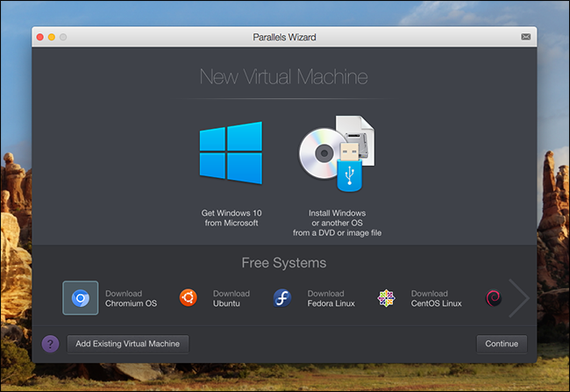Click the Continue button
570x392 pixels.
tap(502, 344)
